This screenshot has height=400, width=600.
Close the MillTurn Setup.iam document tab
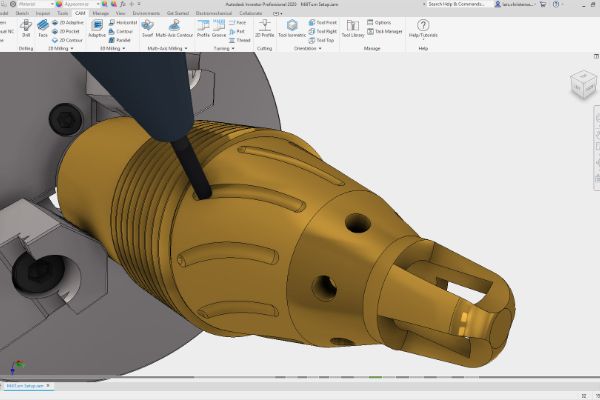[x=48, y=386]
